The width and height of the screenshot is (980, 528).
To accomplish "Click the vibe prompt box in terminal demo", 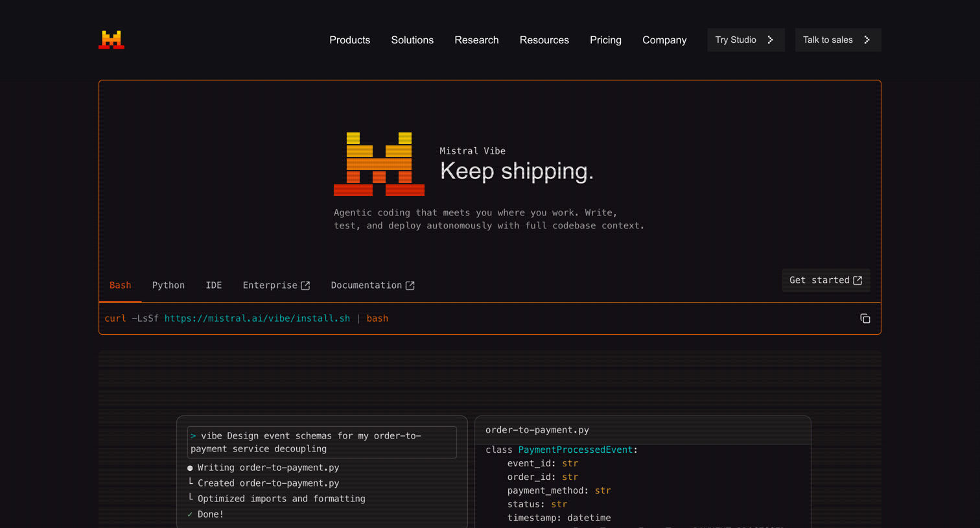I will click(322, 442).
